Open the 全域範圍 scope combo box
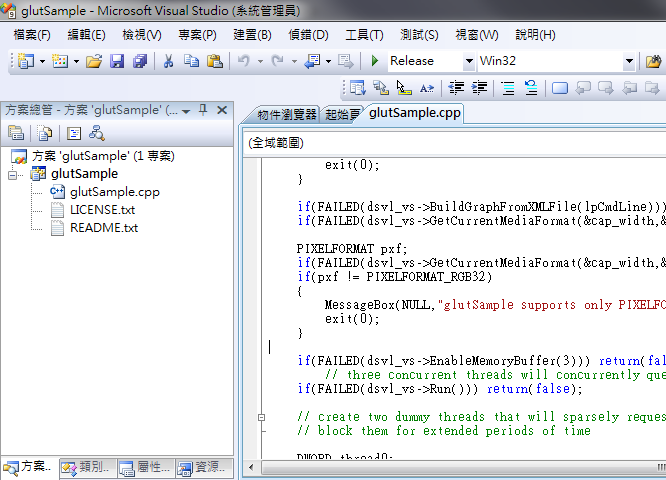666x480 pixels. tap(455, 143)
